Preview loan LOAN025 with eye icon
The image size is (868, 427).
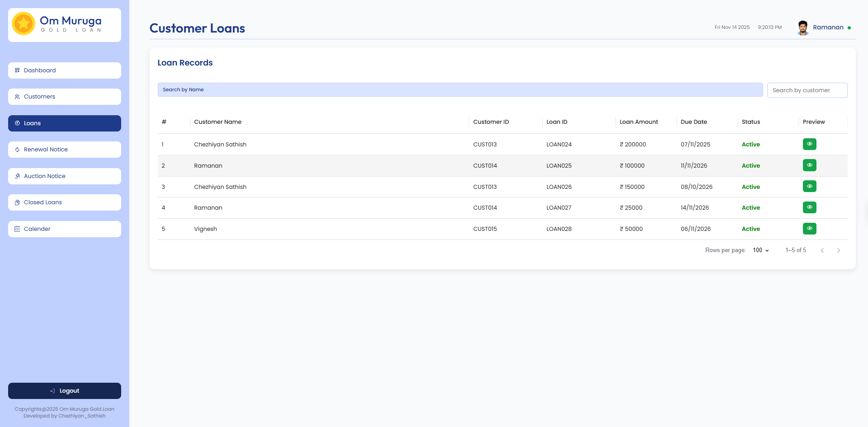pyautogui.click(x=809, y=165)
